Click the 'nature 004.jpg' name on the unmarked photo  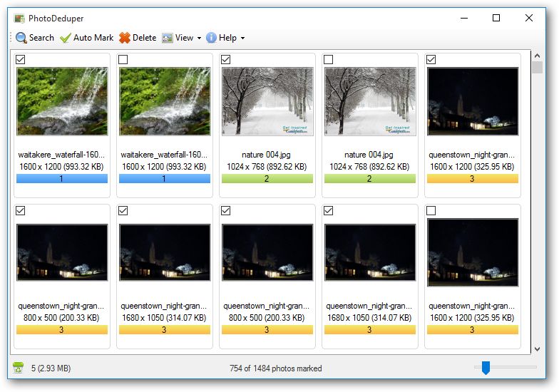[369, 155]
